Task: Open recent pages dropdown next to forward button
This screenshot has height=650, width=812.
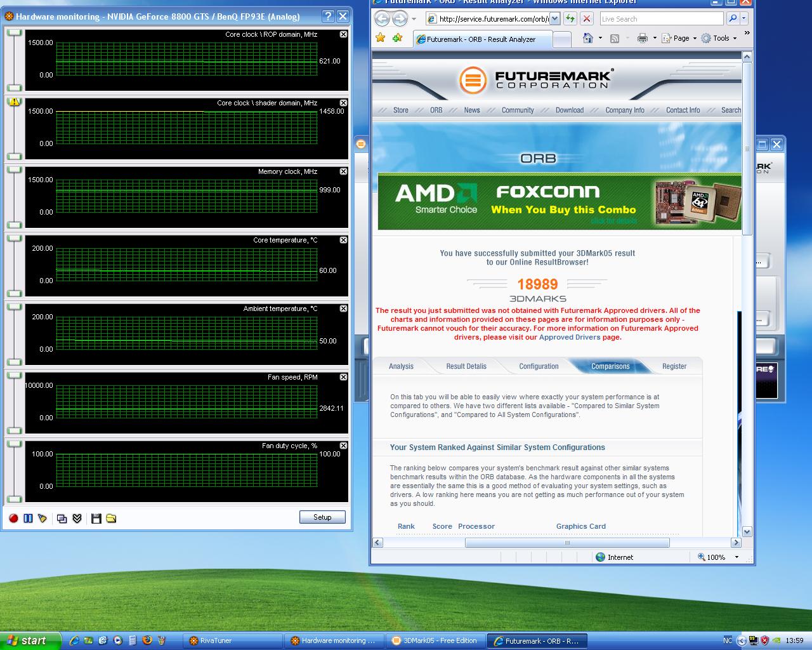Action: point(414,19)
